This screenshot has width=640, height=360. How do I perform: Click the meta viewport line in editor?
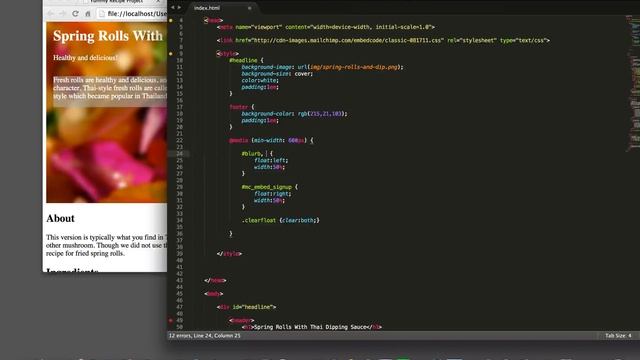tap(326, 27)
